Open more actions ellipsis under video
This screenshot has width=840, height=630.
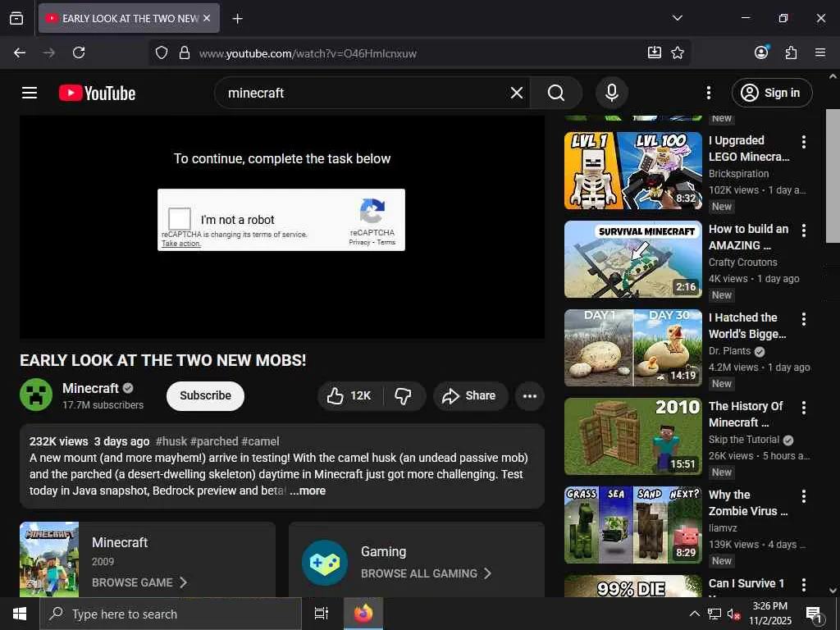(x=529, y=396)
